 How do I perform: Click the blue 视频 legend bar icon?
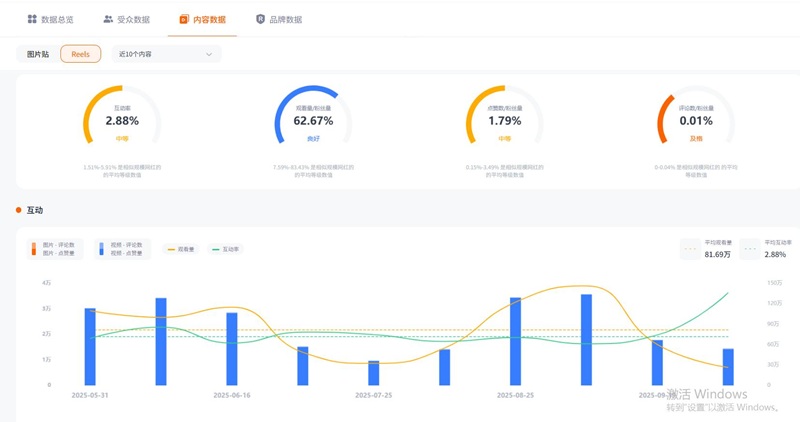[x=101, y=249]
